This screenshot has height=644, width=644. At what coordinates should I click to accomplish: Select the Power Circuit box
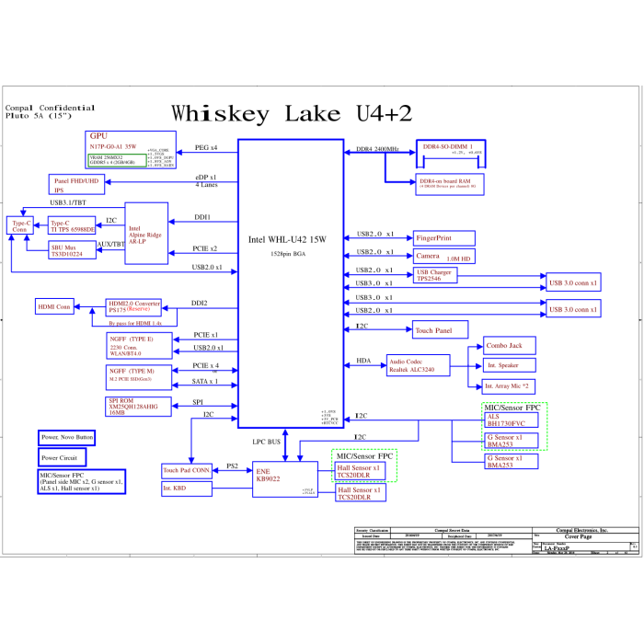(x=62, y=457)
